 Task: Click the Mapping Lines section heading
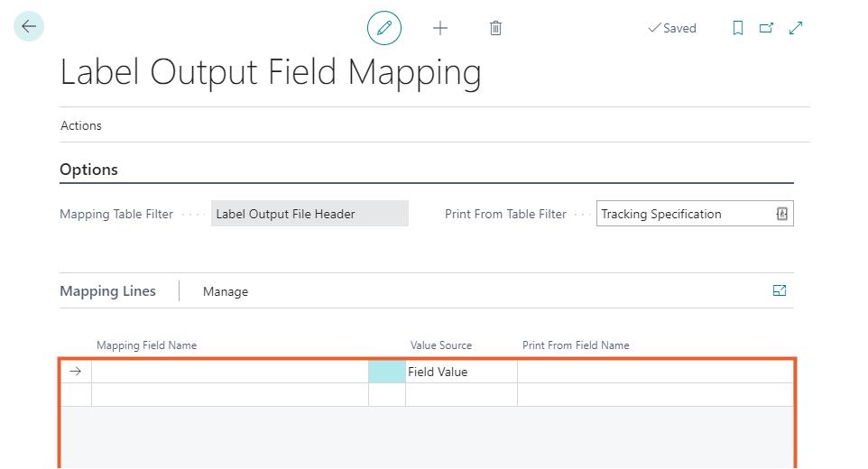coord(107,291)
